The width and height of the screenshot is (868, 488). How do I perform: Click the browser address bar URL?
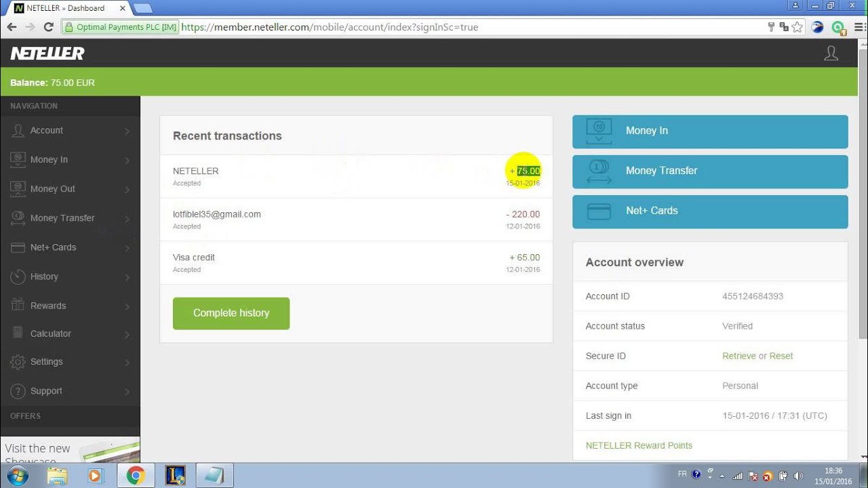point(330,27)
